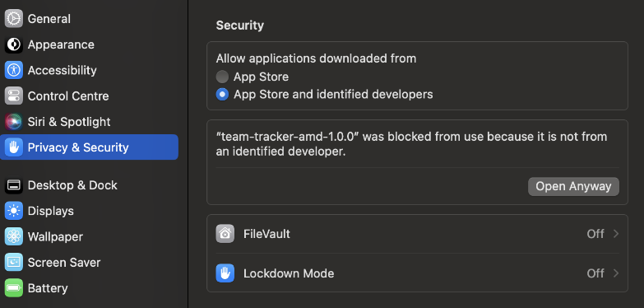The height and width of the screenshot is (308, 644).
Task: Open Desktop & Dock icon
Action: (13, 185)
